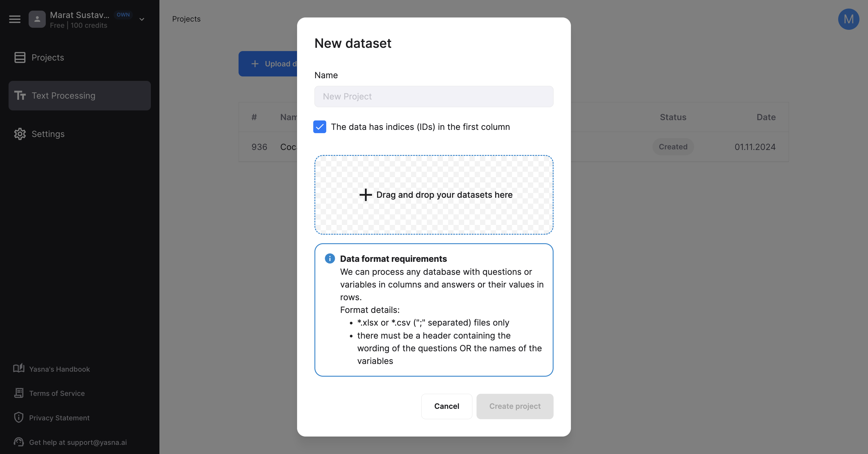Click the Cancel button in dialog

447,406
